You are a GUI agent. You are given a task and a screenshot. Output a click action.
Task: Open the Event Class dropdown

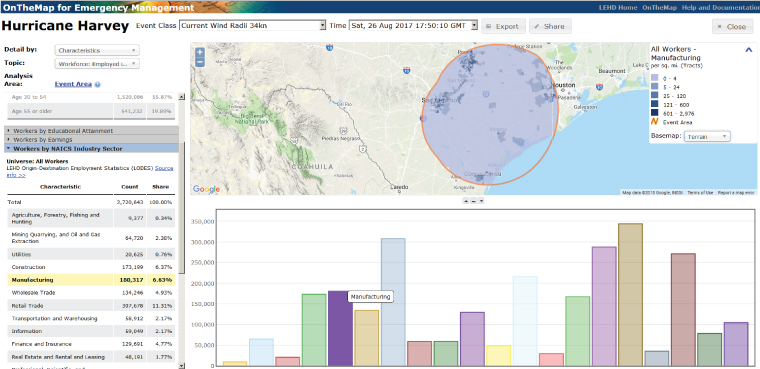pyautogui.click(x=253, y=26)
